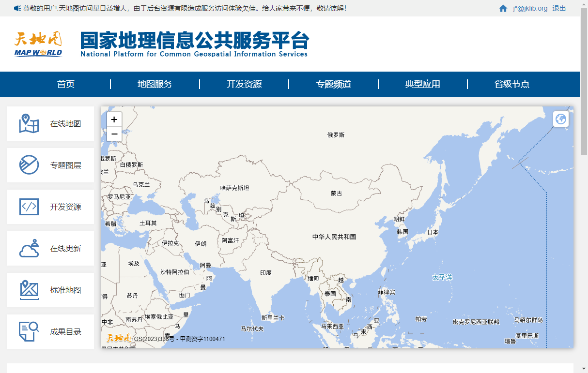Viewport: 588px width, 373px height.
Task: Click the 退出 logout link
Action: pyautogui.click(x=559, y=8)
